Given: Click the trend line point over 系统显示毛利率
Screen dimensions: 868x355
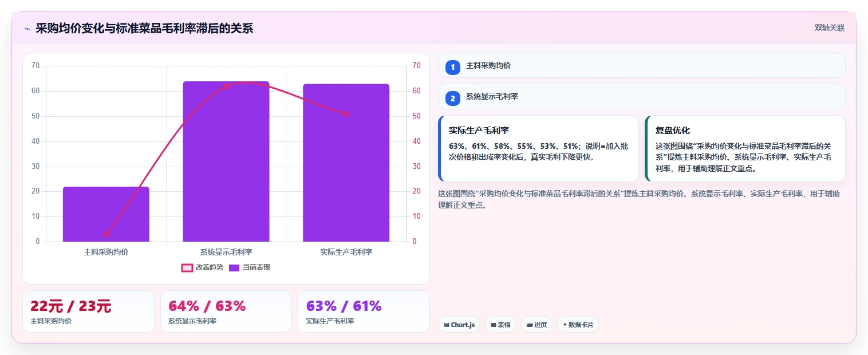Looking at the screenshot, I should pos(226,86).
